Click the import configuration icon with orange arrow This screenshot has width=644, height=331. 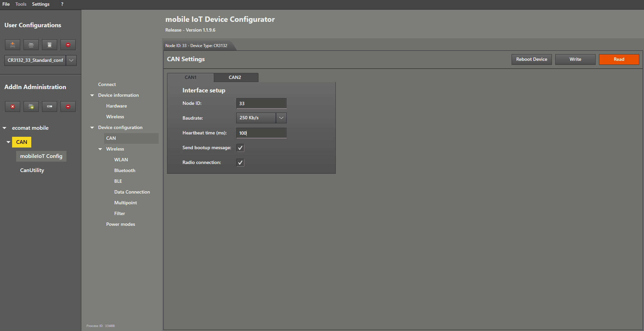12,45
